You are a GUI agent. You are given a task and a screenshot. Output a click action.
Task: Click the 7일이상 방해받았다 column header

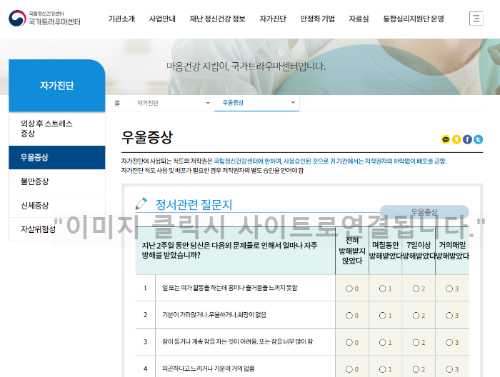point(419,250)
